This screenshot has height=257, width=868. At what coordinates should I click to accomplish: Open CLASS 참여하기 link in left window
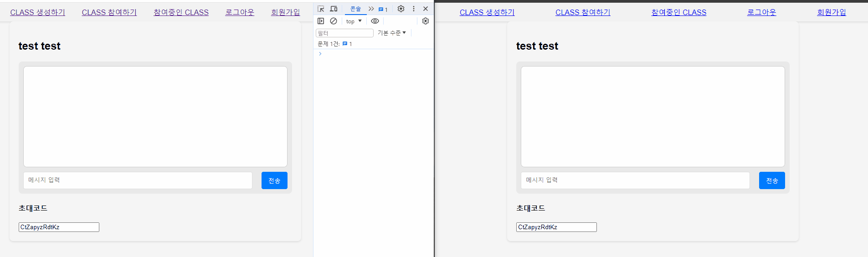[109, 12]
